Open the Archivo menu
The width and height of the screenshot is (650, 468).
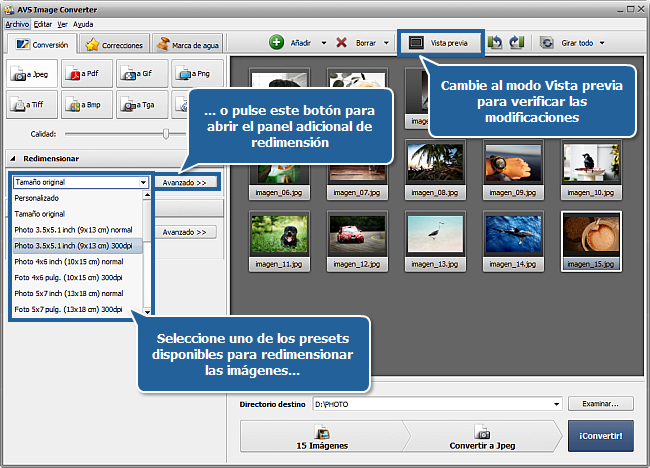click(18, 23)
